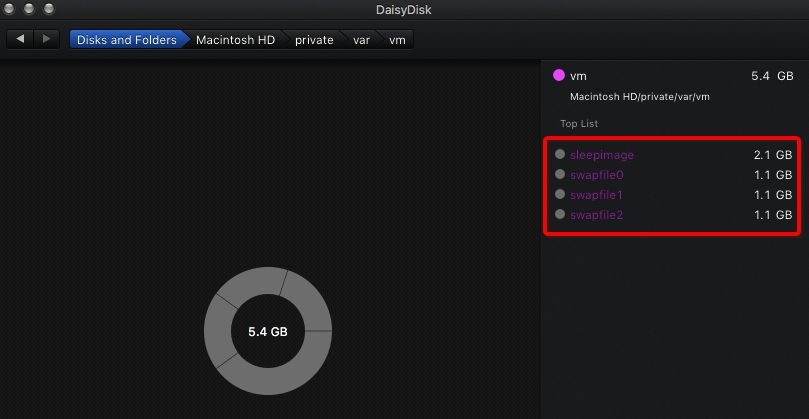Screen dimensions: 809x419
Task: Click the vm folder title in sidebar
Action: point(577,75)
